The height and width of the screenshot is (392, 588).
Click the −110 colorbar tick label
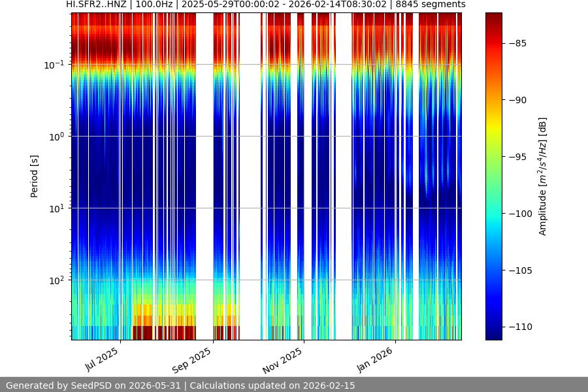[x=520, y=327]
